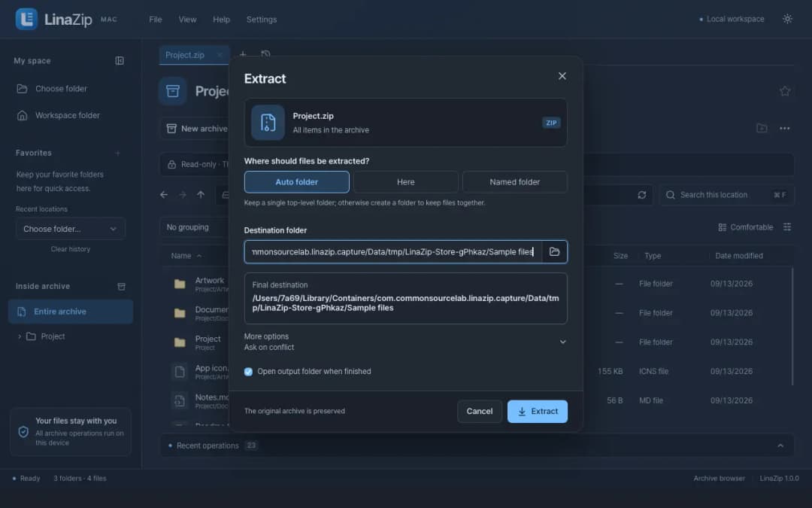The image size is (812, 508).
Task: Open the Settings menu
Action: [x=262, y=19]
